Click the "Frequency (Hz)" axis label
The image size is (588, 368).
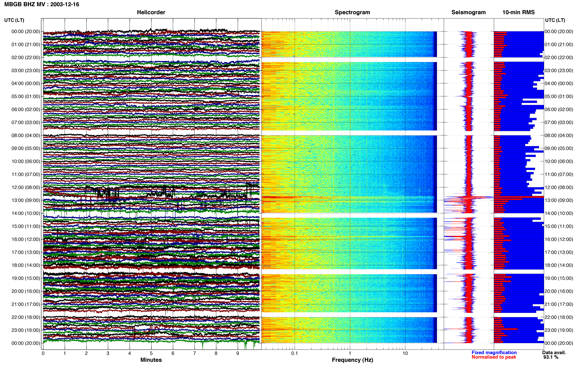click(352, 360)
